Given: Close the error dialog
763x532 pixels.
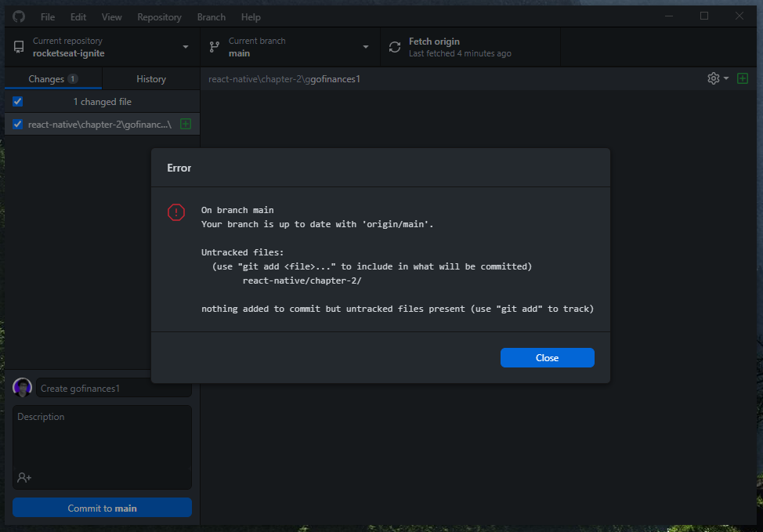Looking at the screenshot, I should pyautogui.click(x=547, y=357).
